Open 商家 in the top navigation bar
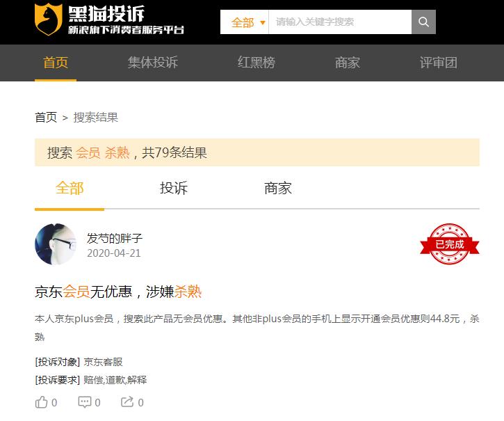The width and height of the screenshot is (504, 421). tap(347, 63)
